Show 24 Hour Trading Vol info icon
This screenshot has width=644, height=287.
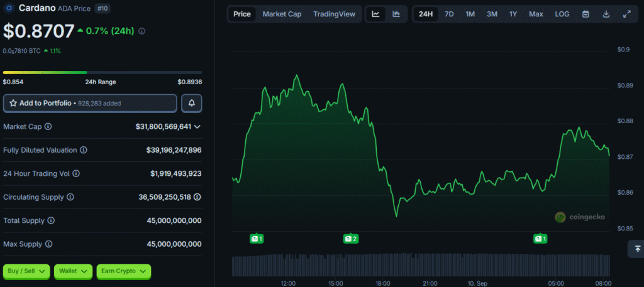pyautogui.click(x=76, y=173)
